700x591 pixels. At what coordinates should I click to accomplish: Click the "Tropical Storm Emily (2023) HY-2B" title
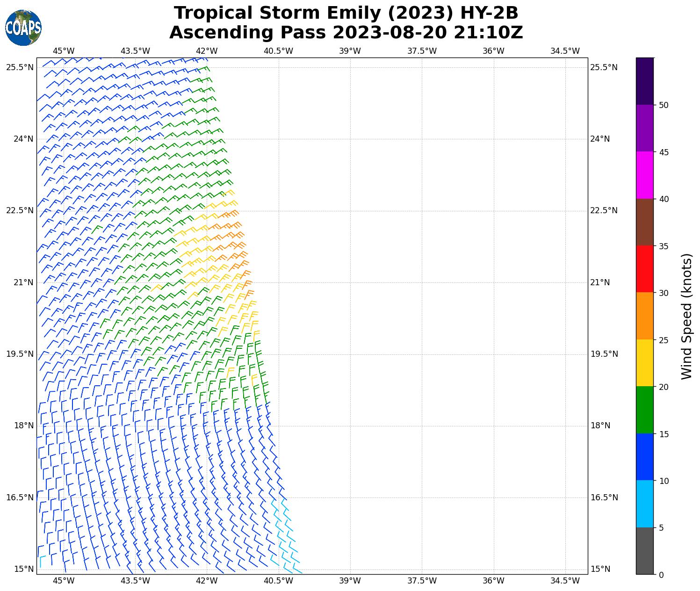346,13
